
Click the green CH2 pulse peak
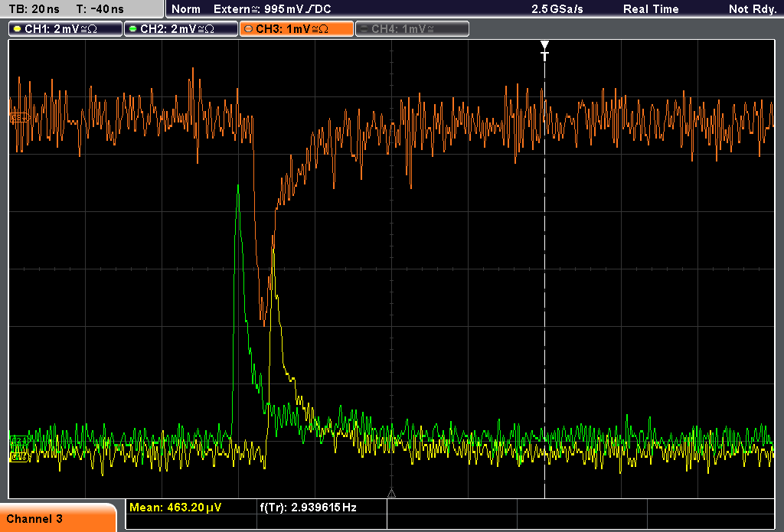coord(238,186)
